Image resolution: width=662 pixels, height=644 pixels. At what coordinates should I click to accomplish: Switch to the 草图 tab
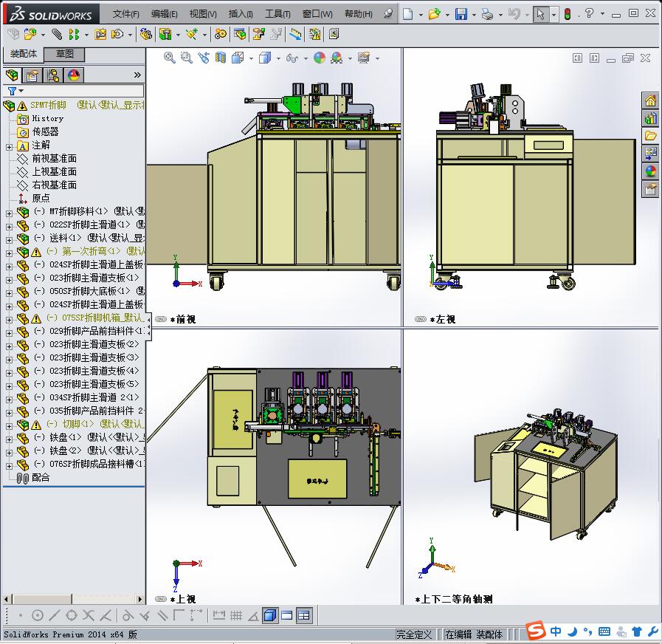[x=65, y=54]
